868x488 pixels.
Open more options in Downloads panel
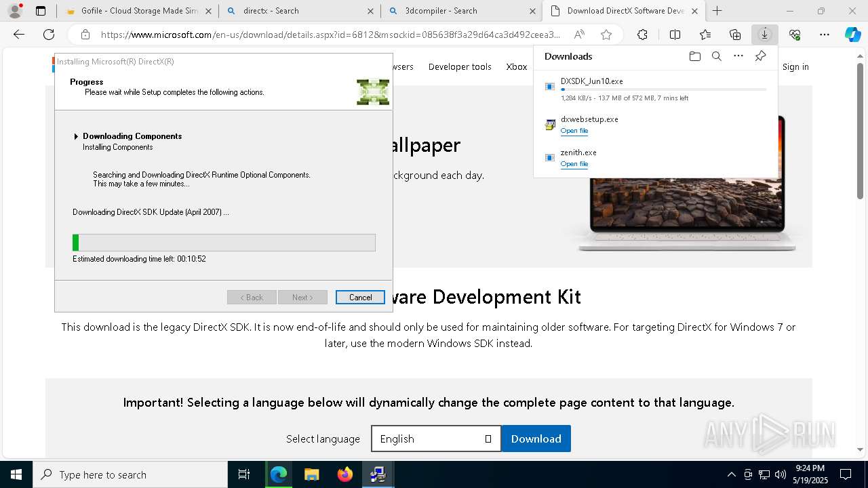tap(738, 56)
